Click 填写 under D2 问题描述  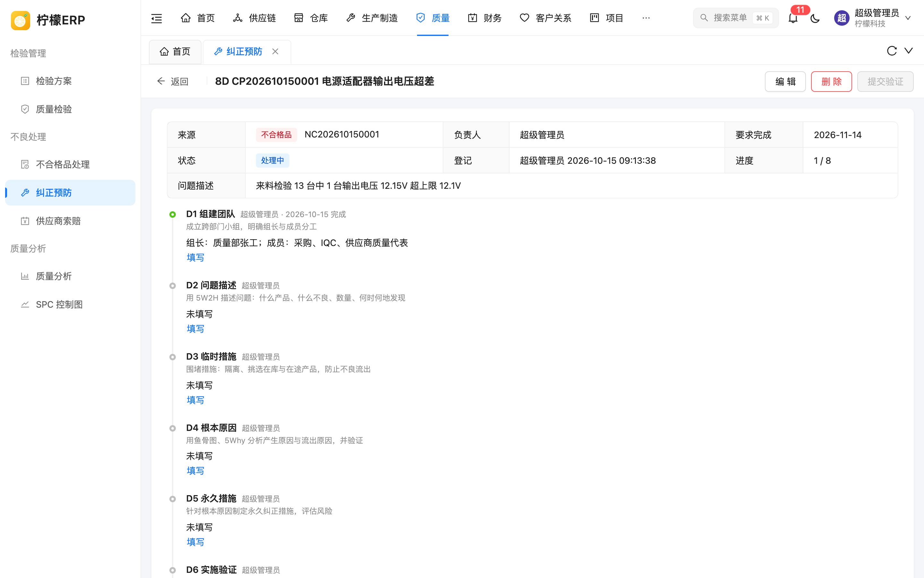tap(195, 329)
